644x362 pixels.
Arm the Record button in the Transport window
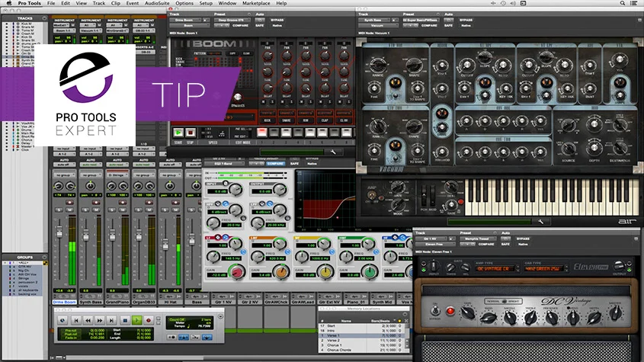tap(149, 319)
